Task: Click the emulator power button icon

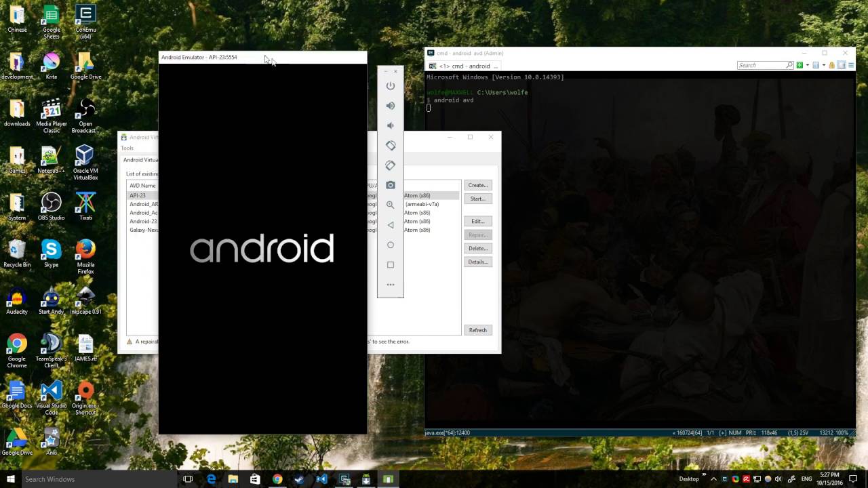Action: coord(390,86)
